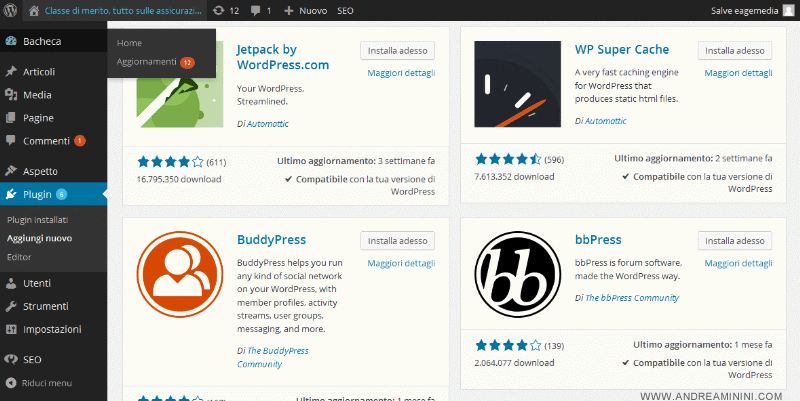Click Installa adesso for WP Super Cache
The image size is (800, 401).
(x=735, y=51)
